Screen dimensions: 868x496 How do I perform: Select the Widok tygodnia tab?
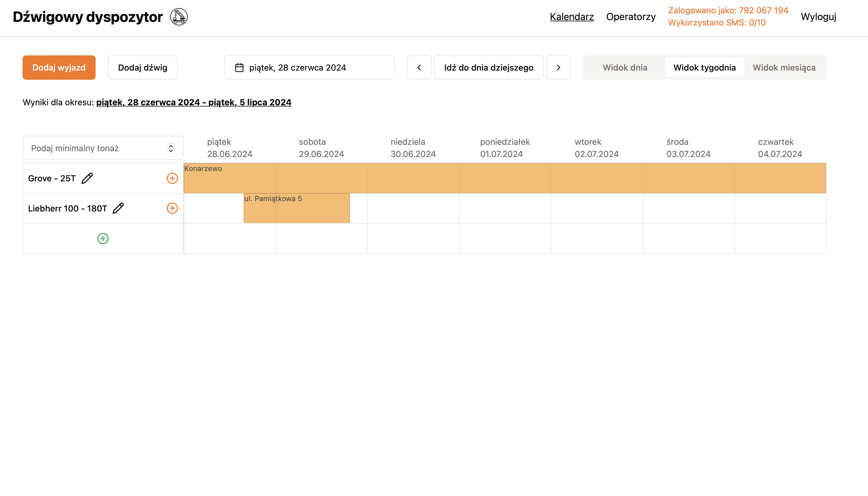(704, 68)
